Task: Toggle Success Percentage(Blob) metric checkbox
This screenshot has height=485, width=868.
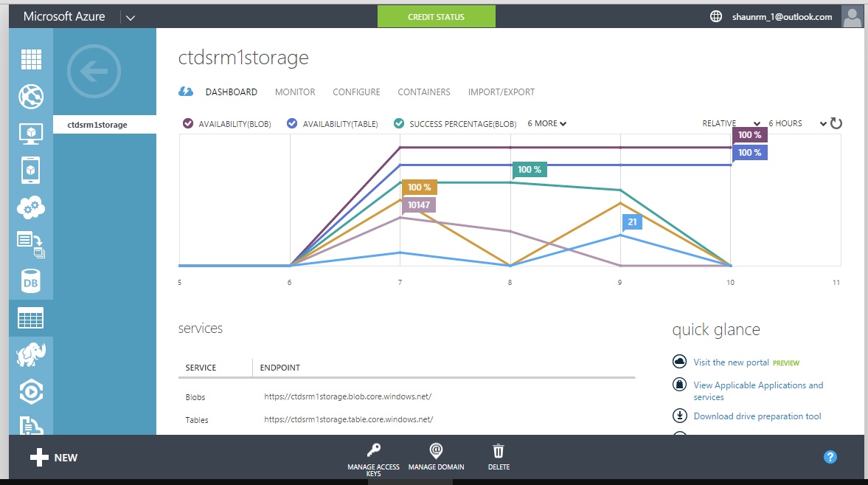Action: coord(398,123)
